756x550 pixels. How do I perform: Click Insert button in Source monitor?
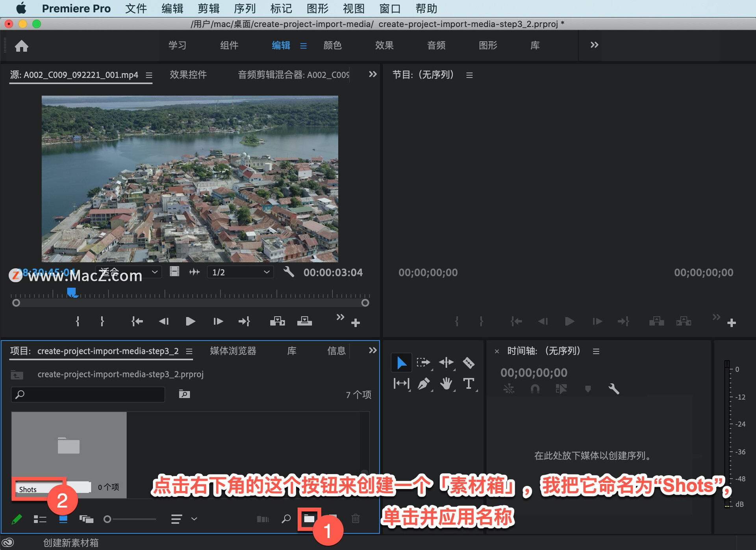click(278, 321)
